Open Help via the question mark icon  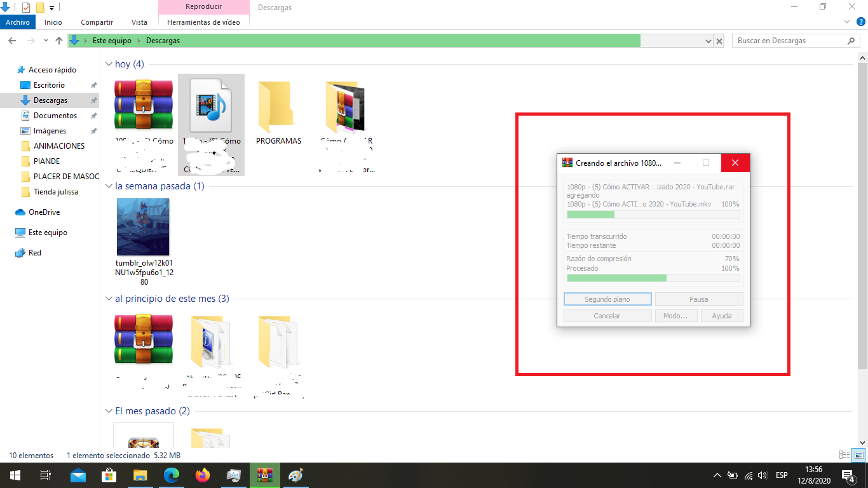(861, 22)
